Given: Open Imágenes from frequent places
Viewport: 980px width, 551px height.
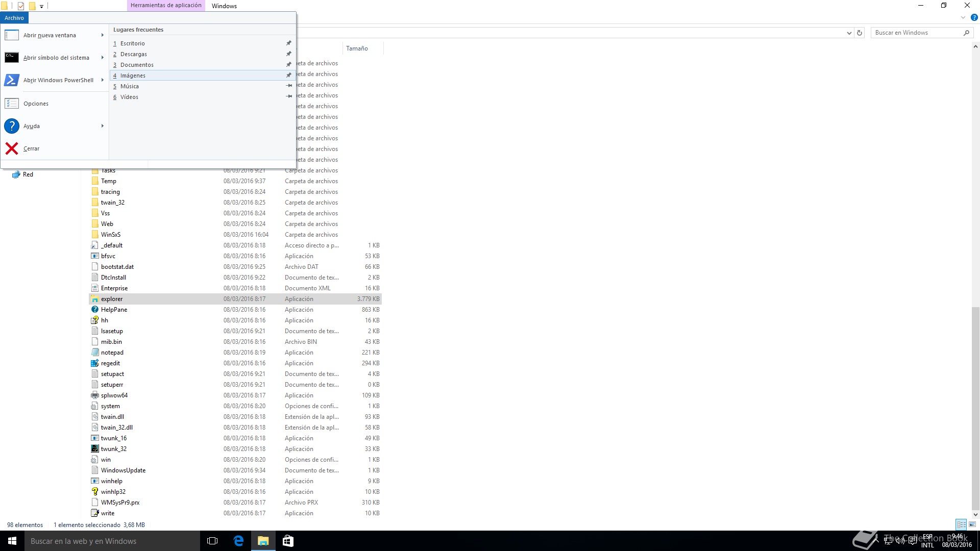Looking at the screenshot, I should pos(203,76).
